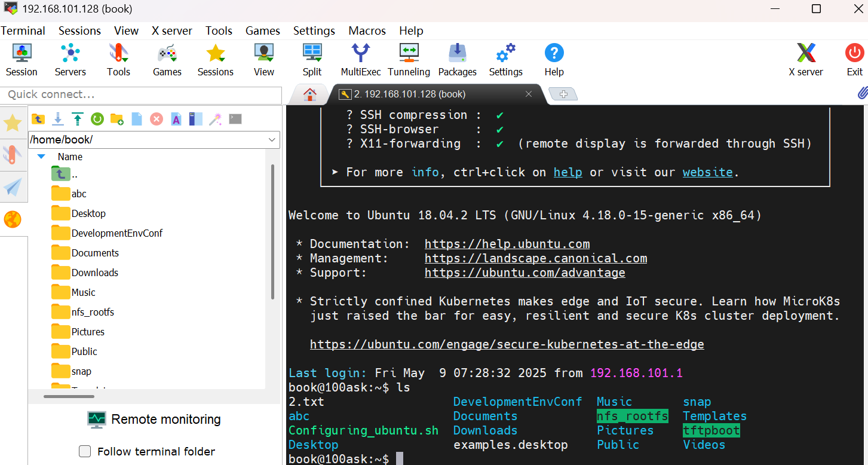This screenshot has width=868, height=465.
Task: Click the website link in terminal banner
Action: pos(708,172)
